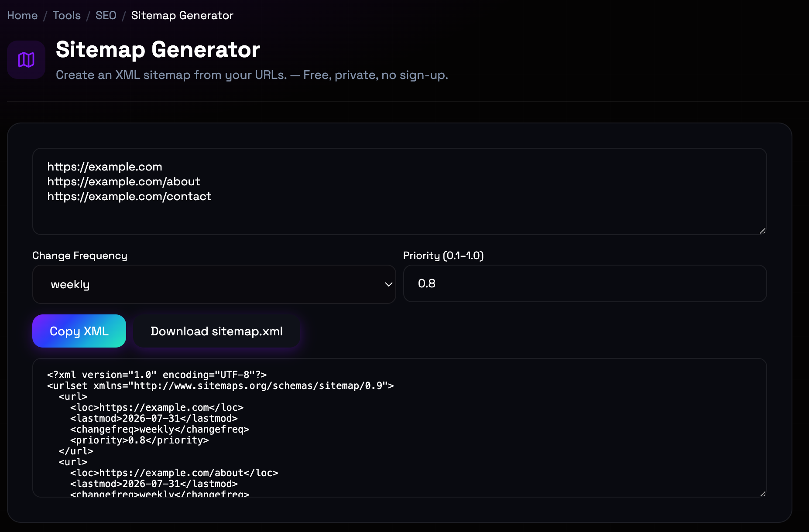Click the https://example.com/contact line
The image size is (809, 532).
(x=129, y=196)
